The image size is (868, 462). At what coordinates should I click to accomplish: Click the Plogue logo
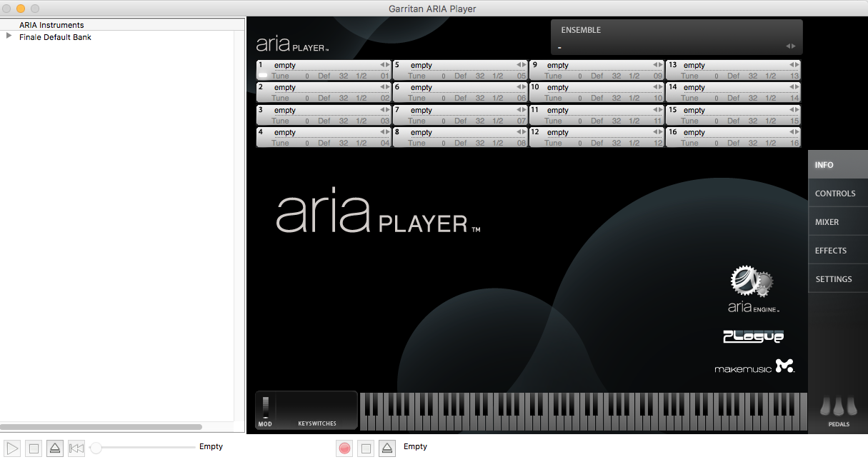coord(753,336)
